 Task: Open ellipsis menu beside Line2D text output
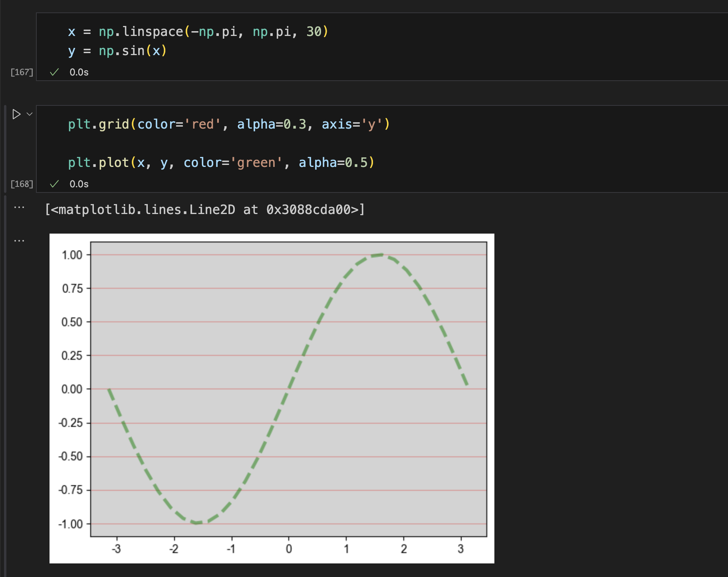point(19,207)
